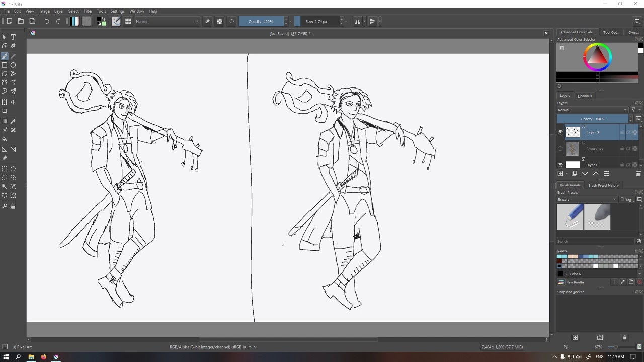
Task: Adjust the brush Opacity slider
Action: [x=261, y=21]
